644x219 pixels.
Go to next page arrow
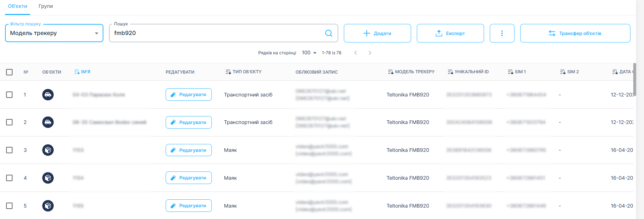pyautogui.click(x=370, y=53)
